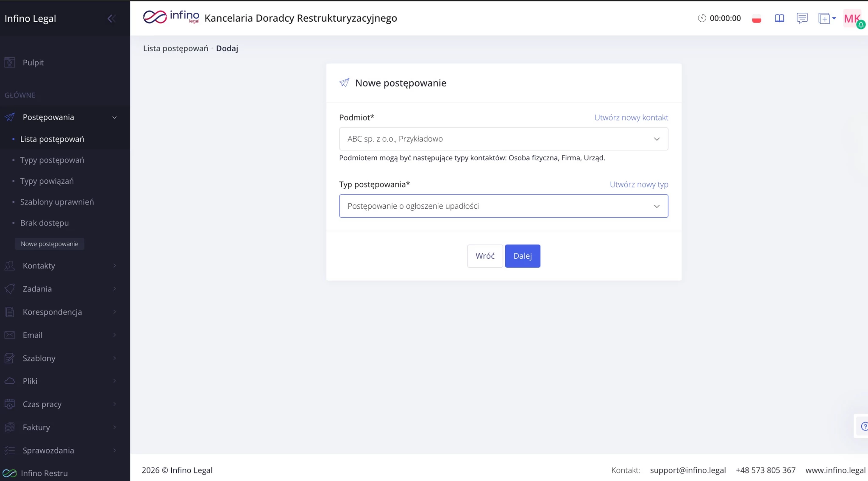This screenshot has height=481, width=868.
Task: Click the timer clock icon
Action: click(x=702, y=18)
